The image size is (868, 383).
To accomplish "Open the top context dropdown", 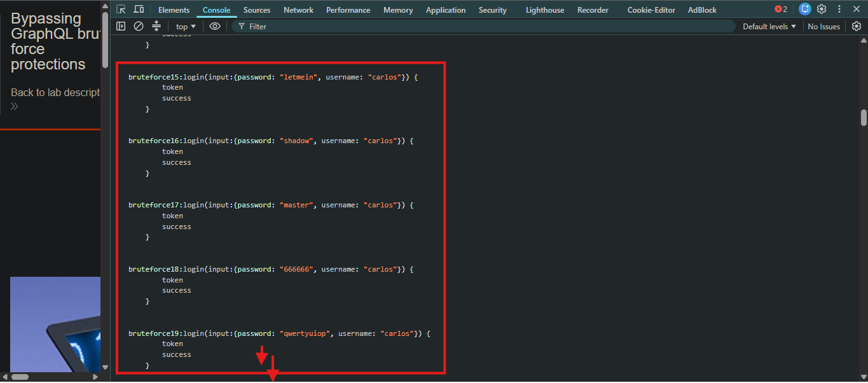I will coord(186,26).
